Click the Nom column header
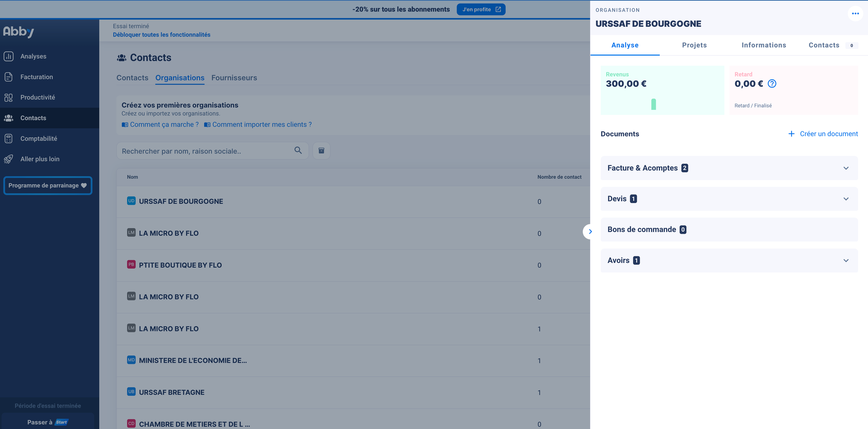 (x=132, y=177)
